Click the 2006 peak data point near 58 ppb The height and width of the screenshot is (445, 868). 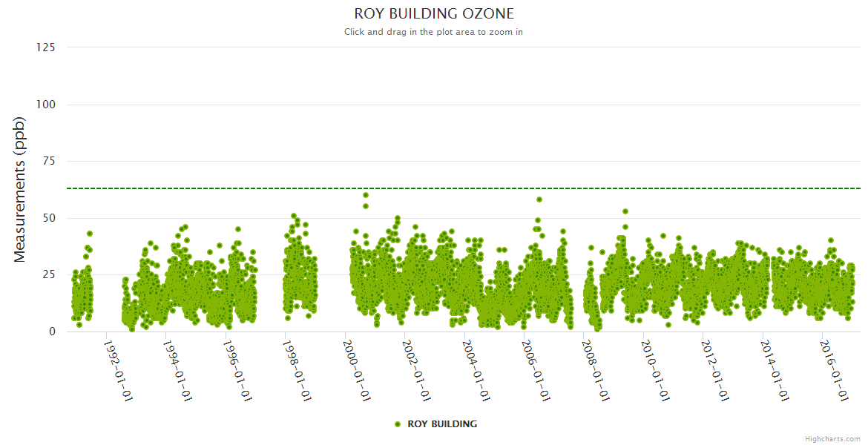point(539,200)
